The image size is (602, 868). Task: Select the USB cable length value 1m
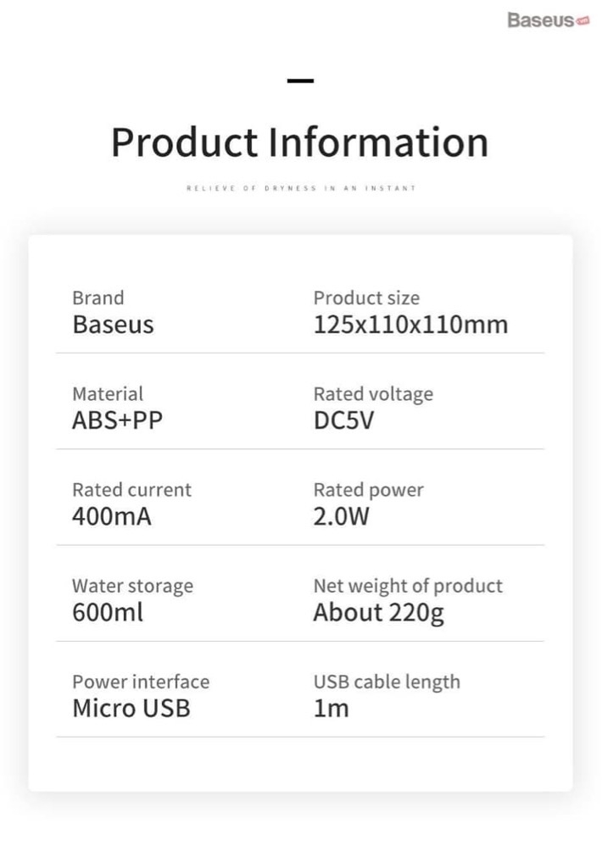(x=331, y=709)
